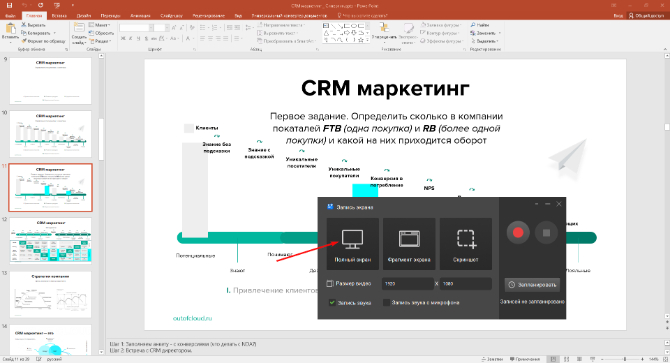Image resolution: width=670 pixels, height=363 pixels.
Task: Open Раздел (Section) dropdown
Action: (x=100, y=41)
